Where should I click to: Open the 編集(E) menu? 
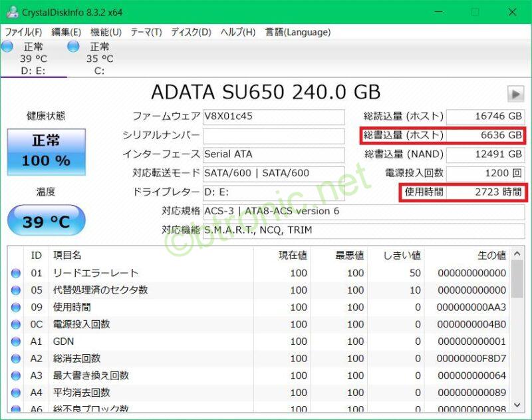pyautogui.click(x=66, y=32)
